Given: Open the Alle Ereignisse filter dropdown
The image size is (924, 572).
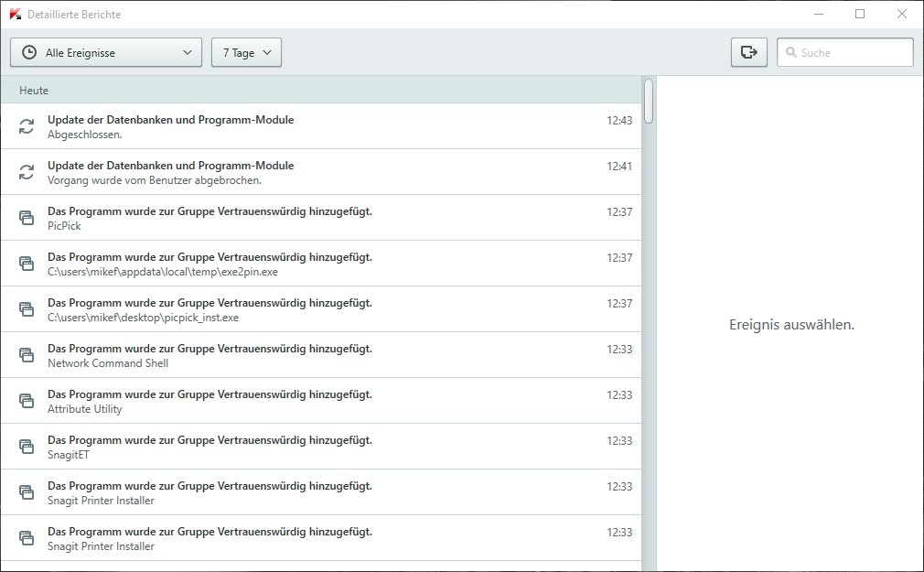Looking at the screenshot, I should 106,52.
